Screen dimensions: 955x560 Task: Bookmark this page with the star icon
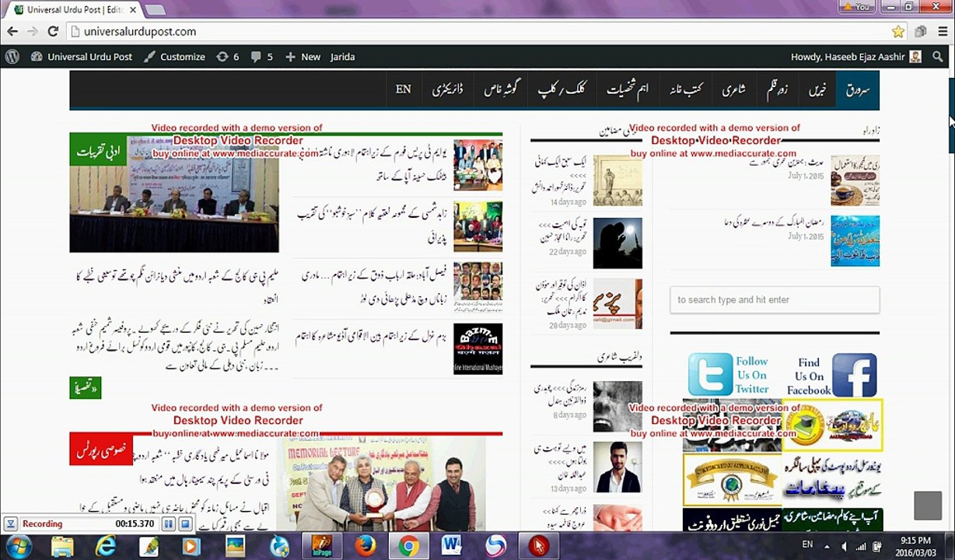898,32
